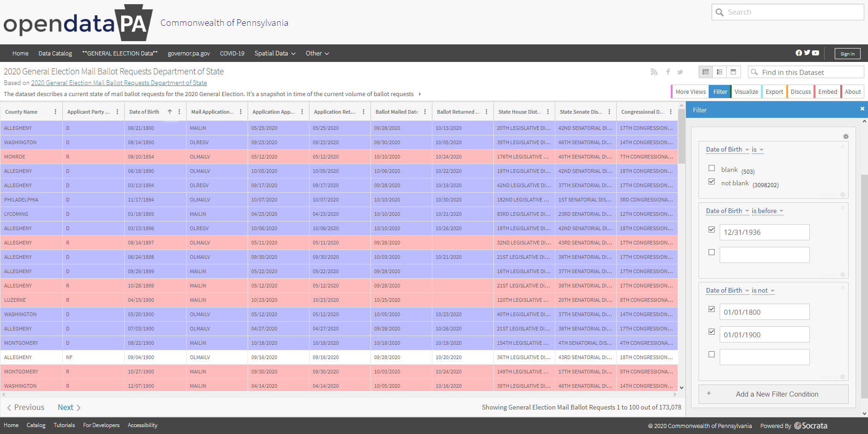Uncheck the 01/01/1800 filter value
Image resolution: width=868 pixels, height=434 pixels.
(x=711, y=309)
